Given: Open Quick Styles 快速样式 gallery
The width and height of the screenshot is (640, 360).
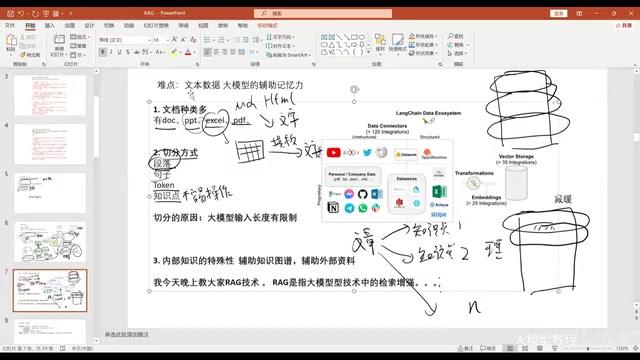Looking at the screenshot, I should tap(397, 44).
